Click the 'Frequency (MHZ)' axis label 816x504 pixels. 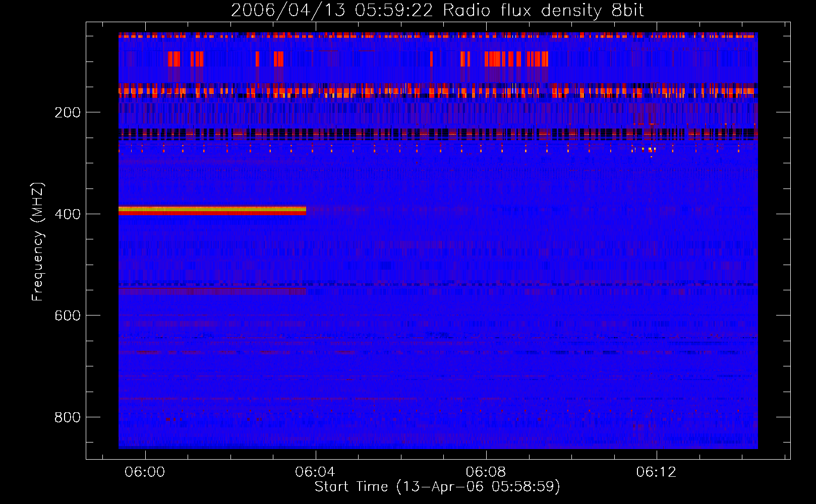coord(38,241)
